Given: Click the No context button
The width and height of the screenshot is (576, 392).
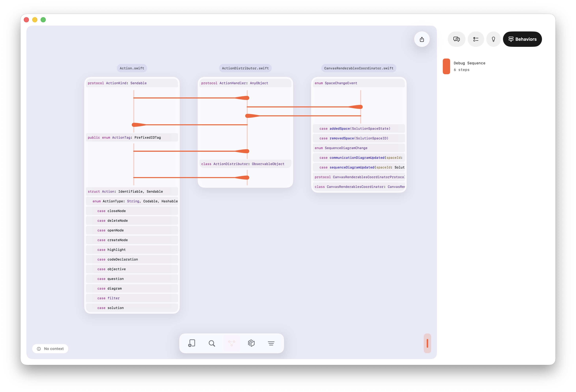Looking at the screenshot, I should pos(50,348).
